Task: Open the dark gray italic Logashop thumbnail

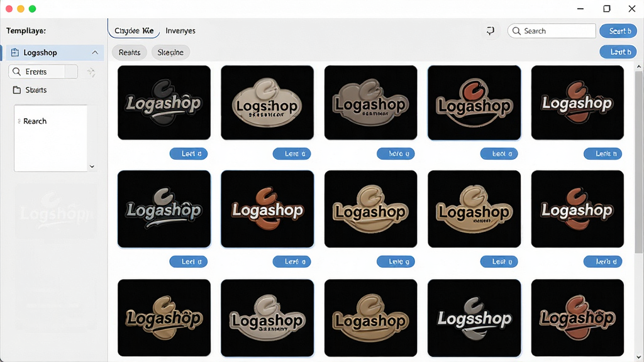Action: tap(164, 102)
